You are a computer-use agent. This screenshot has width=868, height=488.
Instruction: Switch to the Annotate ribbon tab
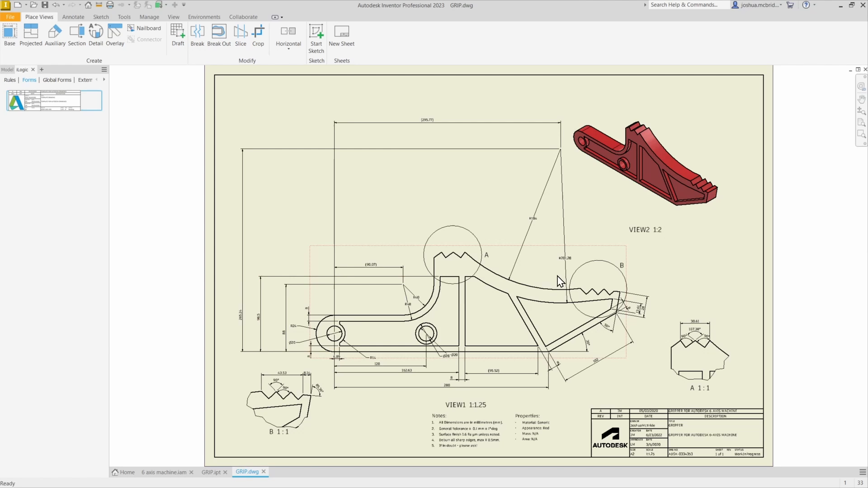coord(73,17)
